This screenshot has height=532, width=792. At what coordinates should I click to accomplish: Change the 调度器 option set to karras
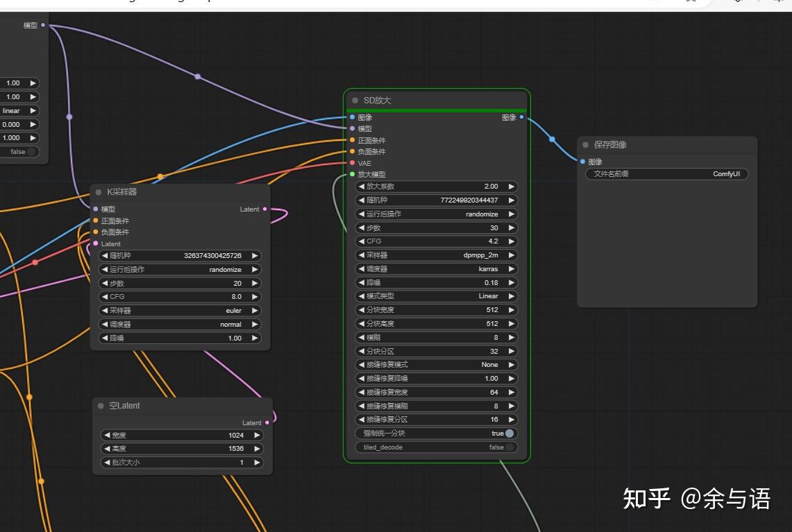(436, 268)
